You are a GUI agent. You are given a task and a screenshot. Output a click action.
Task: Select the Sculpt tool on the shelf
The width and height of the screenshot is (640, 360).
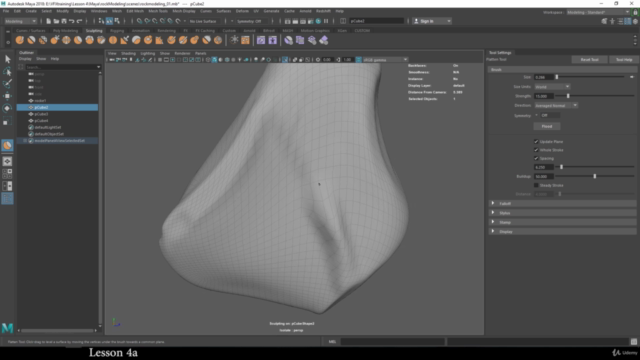pos(20,40)
